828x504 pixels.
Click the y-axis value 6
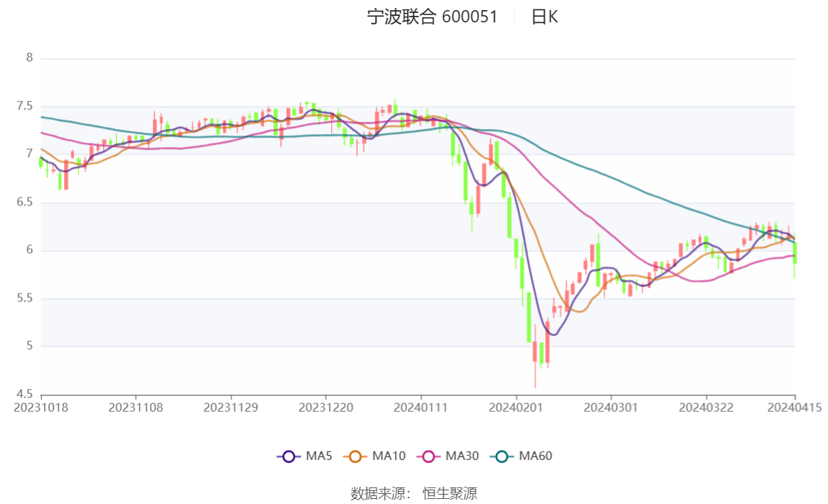pyautogui.click(x=30, y=249)
